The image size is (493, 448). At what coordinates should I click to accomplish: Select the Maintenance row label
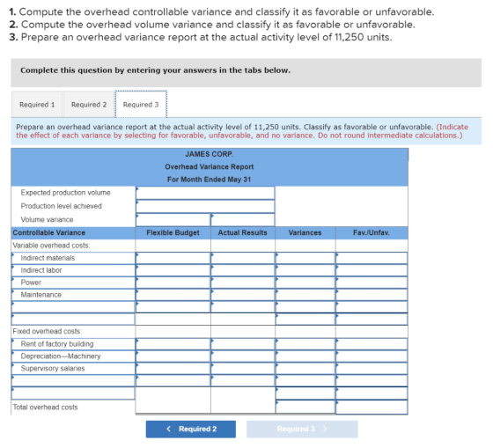point(73,295)
